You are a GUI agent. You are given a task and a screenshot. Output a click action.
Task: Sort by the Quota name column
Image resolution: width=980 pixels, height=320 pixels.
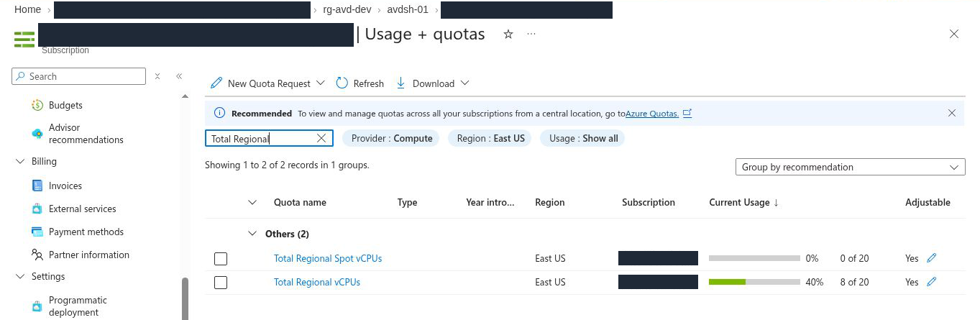pyautogui.click(x=300, y=203)
